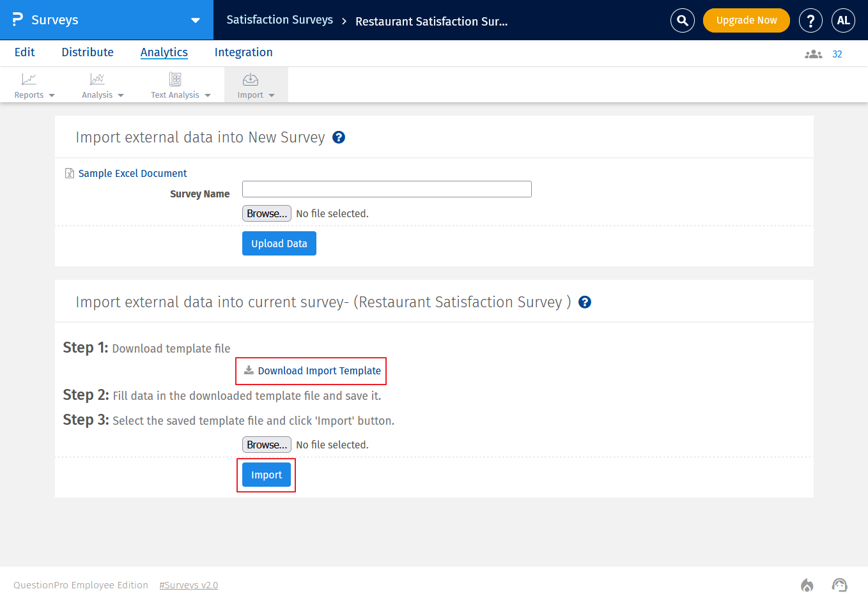This screenshot has height=603, width=868.
Task: Click the help question mark icon in header
Action: tap(810, 20)
